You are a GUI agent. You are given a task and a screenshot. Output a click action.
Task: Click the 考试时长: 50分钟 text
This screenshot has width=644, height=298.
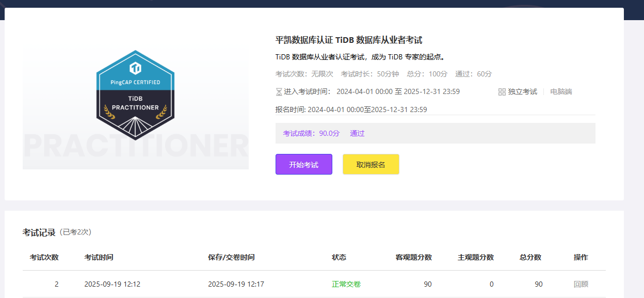(x=370, y=74)
